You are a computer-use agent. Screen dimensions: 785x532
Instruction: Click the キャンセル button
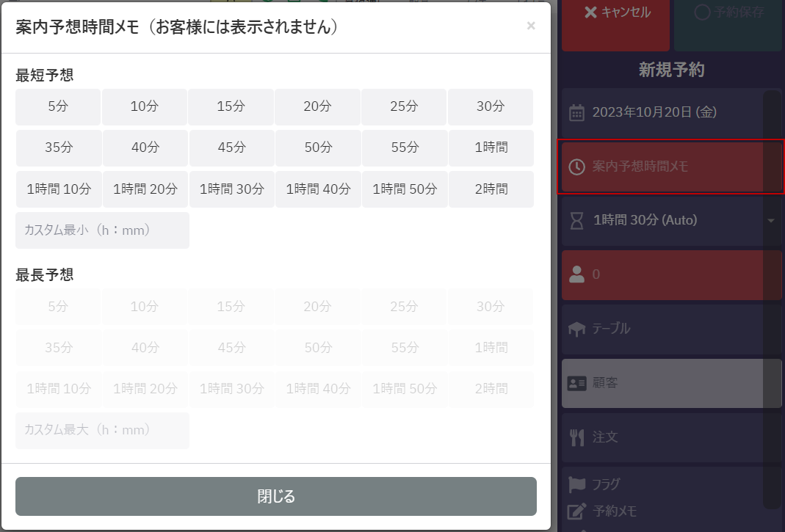click(617, 12)
